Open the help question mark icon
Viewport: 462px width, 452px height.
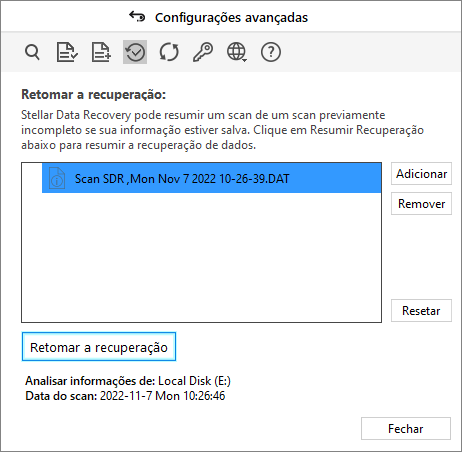[271, 52]
